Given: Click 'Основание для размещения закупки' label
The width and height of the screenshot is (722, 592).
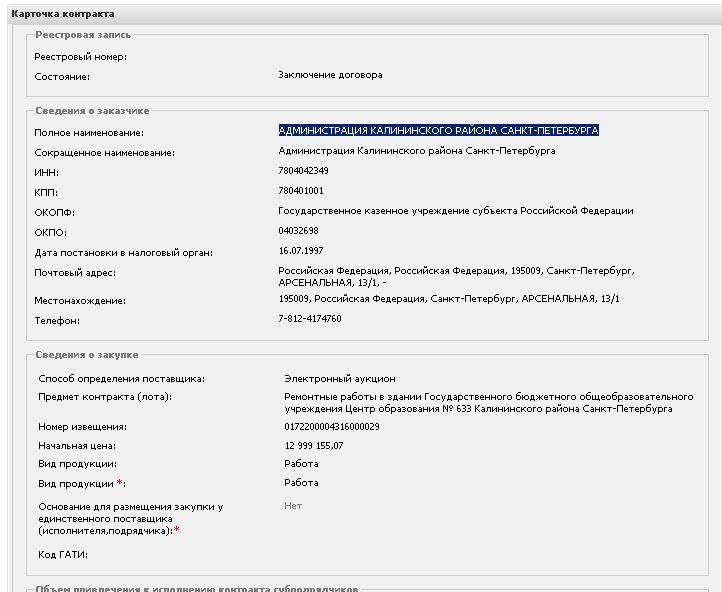Looking at the screenshot, I should 131,519.
